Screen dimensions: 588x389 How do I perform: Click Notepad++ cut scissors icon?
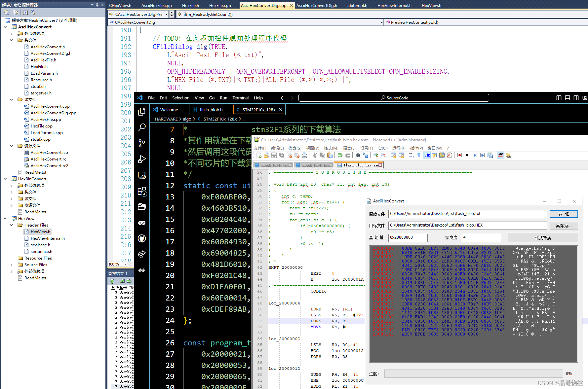click(x=315, y=155)
